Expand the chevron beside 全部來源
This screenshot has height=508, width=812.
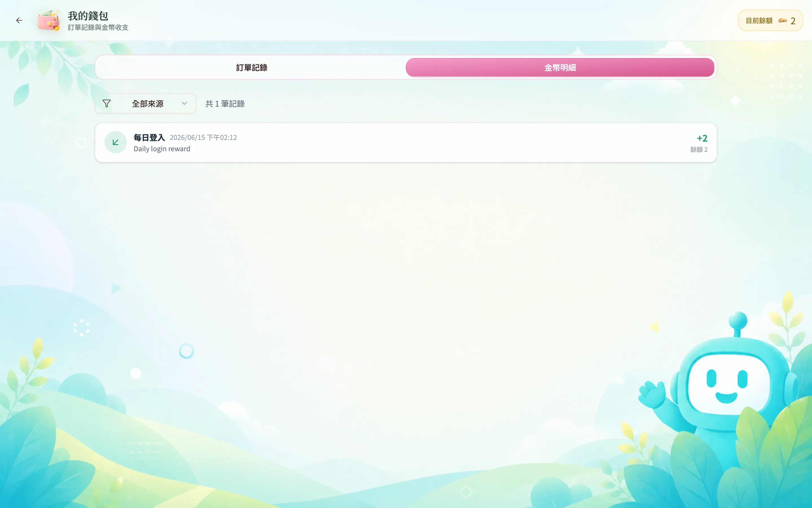[184, 104]
